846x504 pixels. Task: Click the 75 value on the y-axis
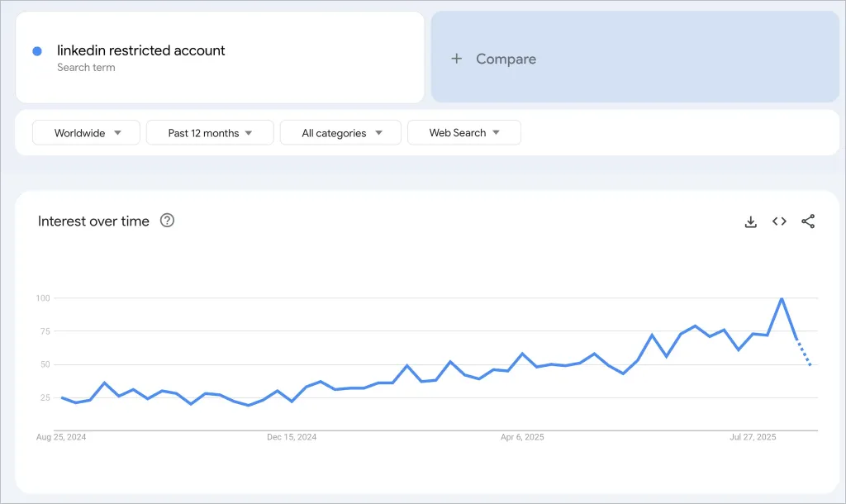coord(45,331)
